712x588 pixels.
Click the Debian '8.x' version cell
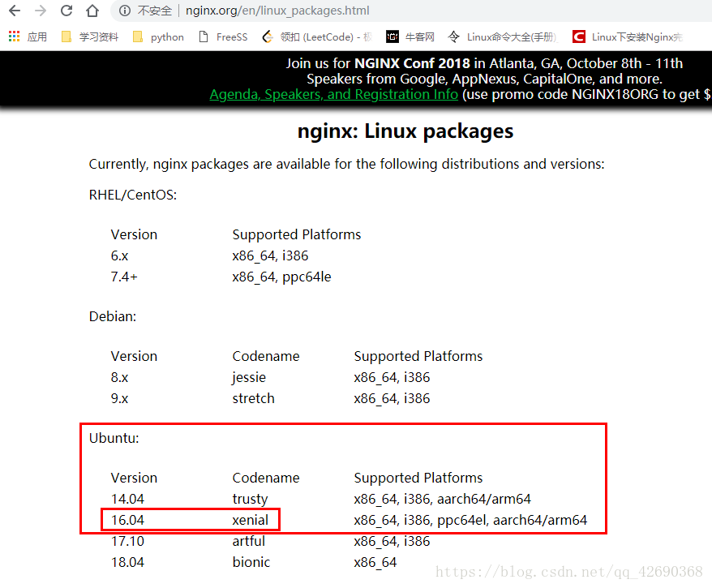119,377
